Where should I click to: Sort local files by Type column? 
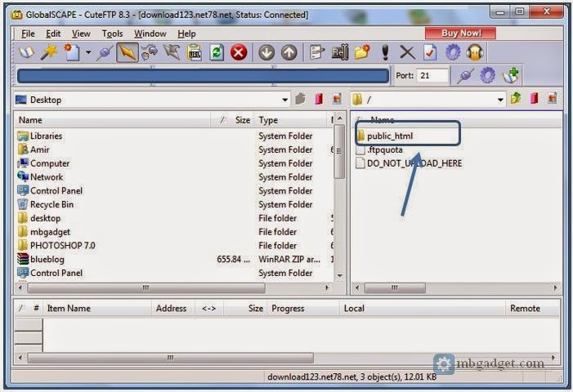pos(291,120)
